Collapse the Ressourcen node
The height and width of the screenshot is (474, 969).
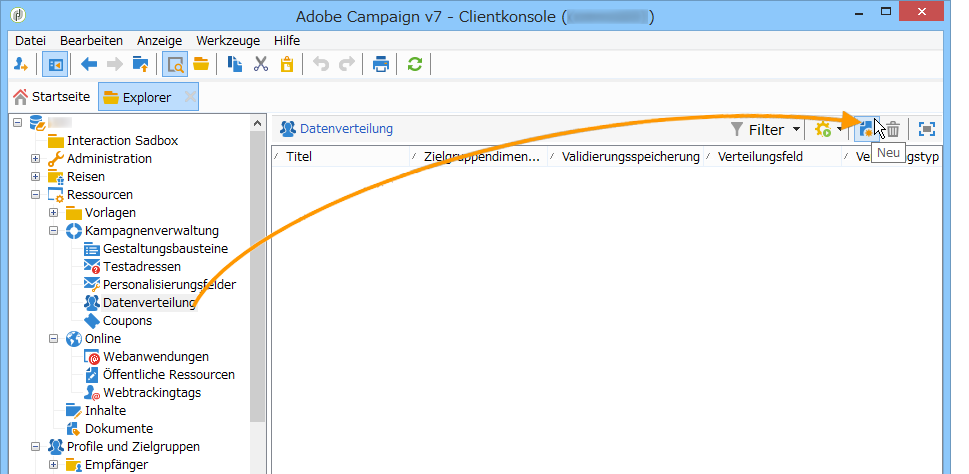35,195
